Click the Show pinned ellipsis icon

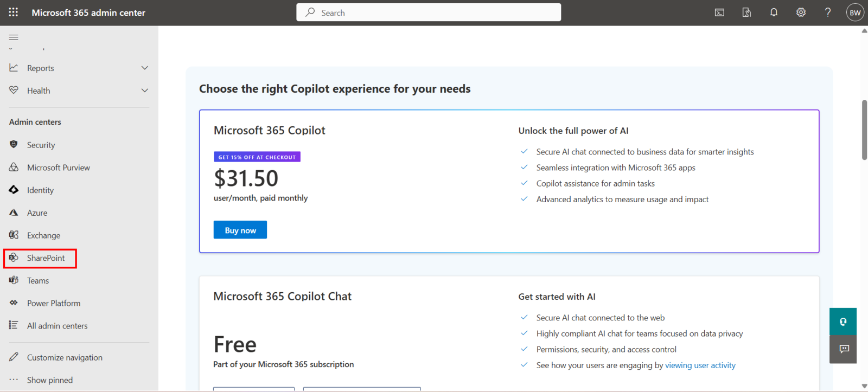point(14,380)
